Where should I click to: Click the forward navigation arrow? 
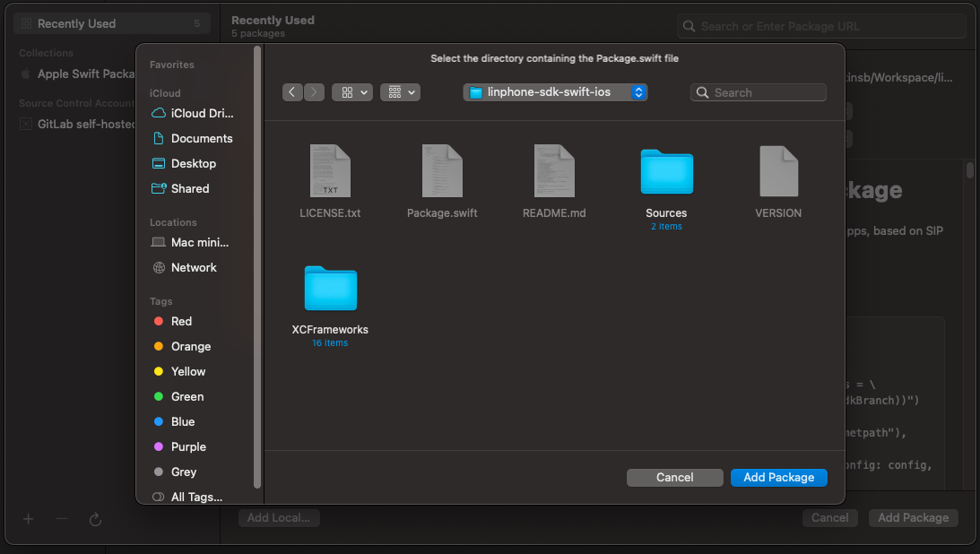pyautogui.click(x=314, y=92)
